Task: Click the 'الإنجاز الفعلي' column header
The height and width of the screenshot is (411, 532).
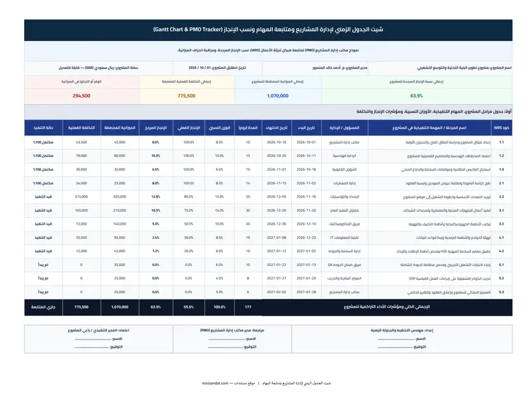Action: pos(189,128)
